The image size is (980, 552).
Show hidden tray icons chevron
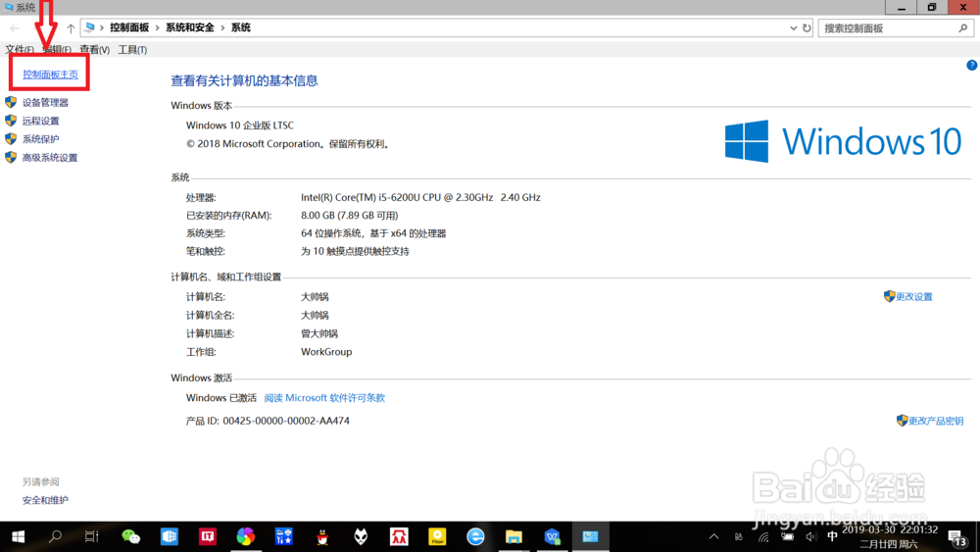point(713,536)
